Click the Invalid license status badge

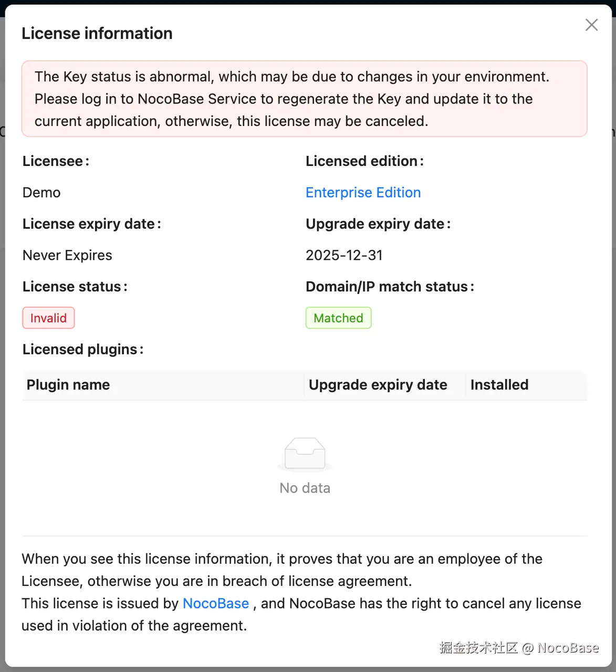pos(48,318)
